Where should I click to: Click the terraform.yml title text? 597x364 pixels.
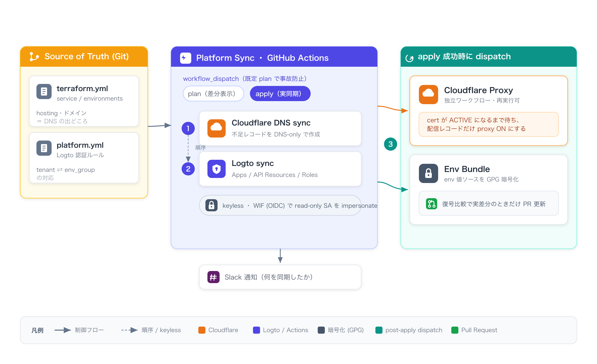tap(82, 88)
